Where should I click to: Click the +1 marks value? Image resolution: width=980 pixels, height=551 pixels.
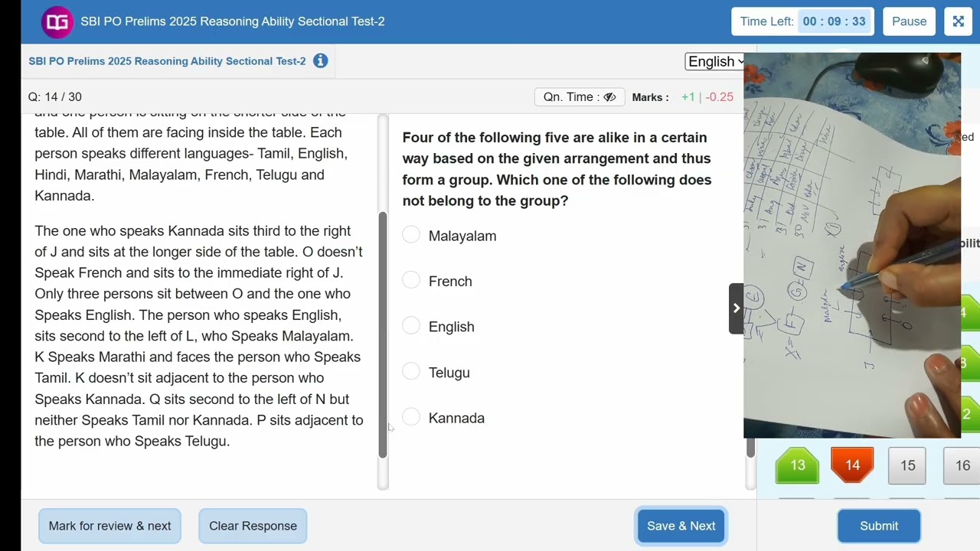[688, 97]
